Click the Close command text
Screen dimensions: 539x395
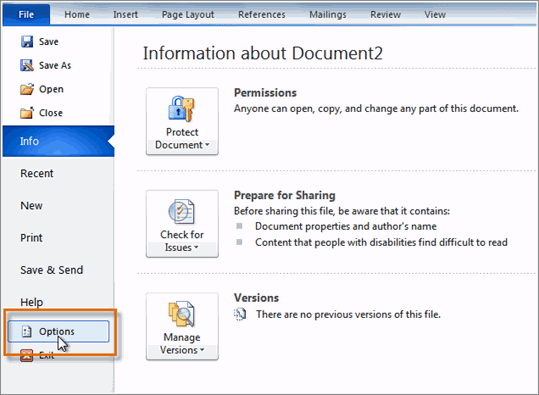51,113
